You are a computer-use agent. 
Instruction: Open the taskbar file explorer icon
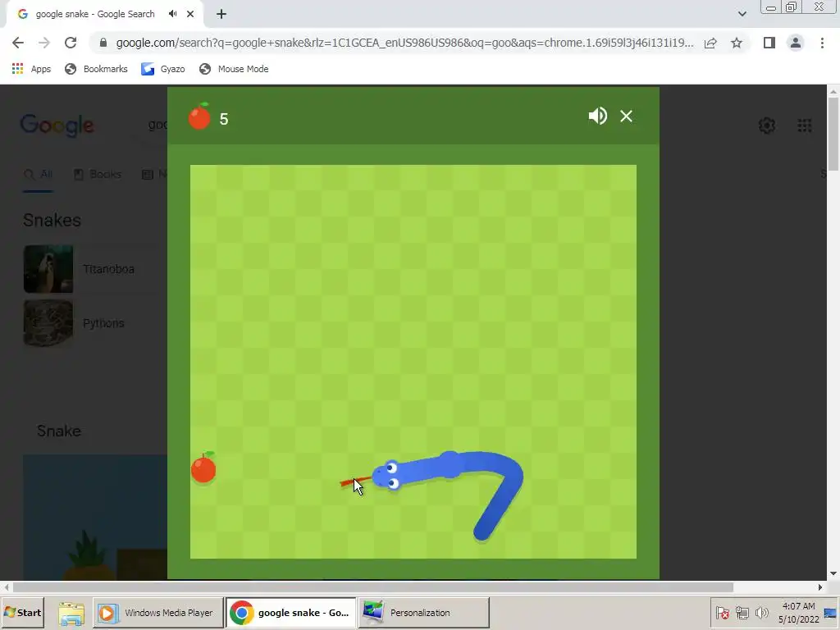click(x=71, y=613)
